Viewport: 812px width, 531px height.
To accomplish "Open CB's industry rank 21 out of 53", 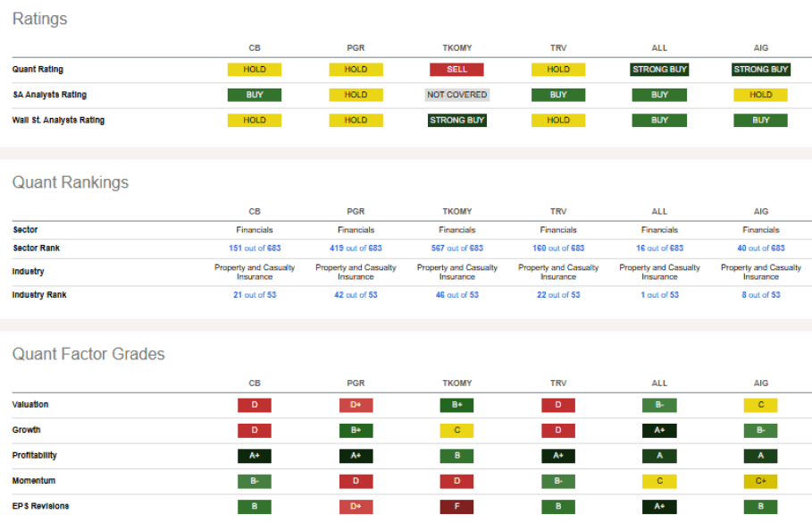I will point(255,295).
